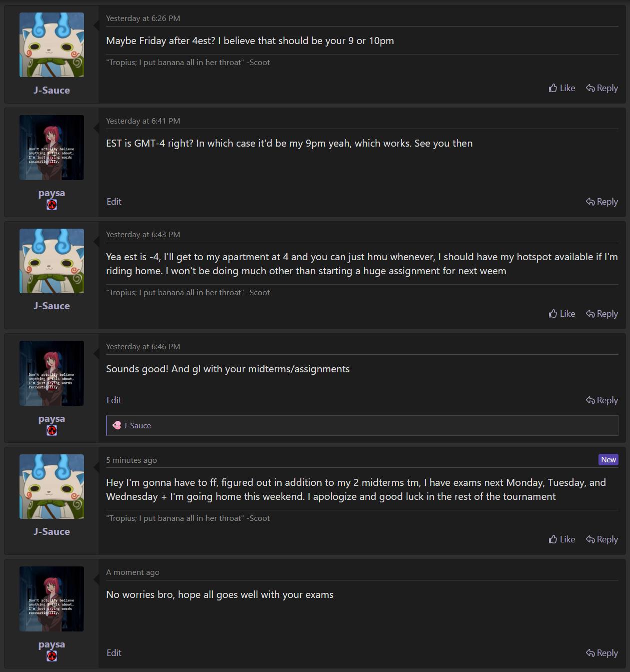The width and height of the screenshot is (630, 672).
Task: Like the 'Yea est is -4' post
Action: point(562,314)
